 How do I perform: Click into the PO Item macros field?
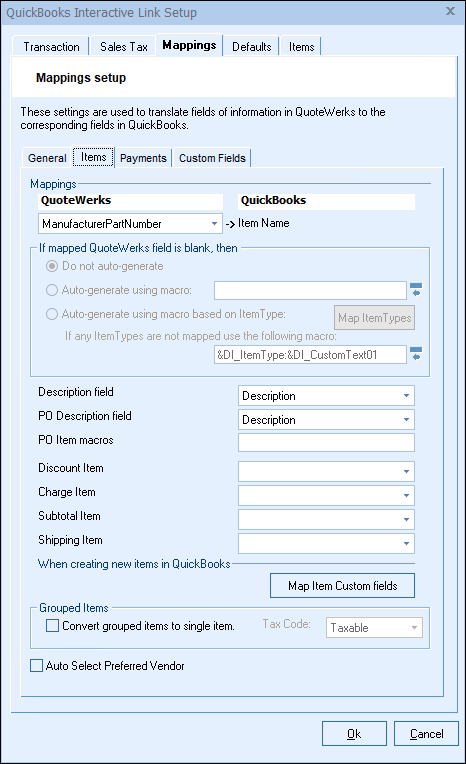pos(327,442)
